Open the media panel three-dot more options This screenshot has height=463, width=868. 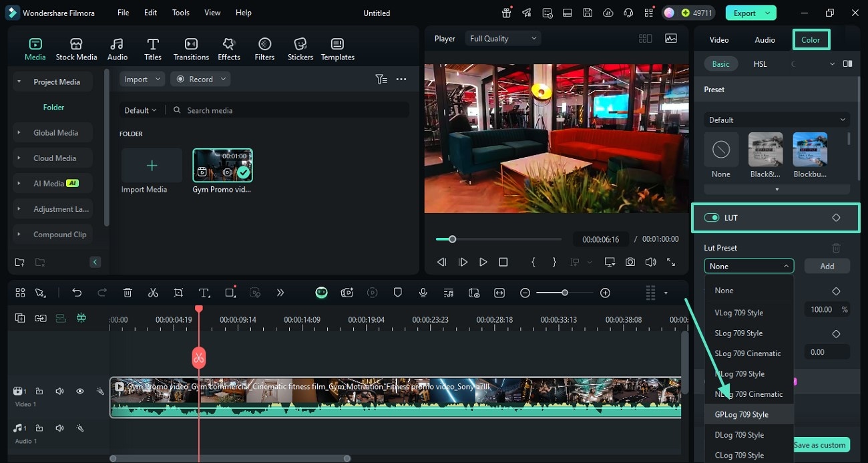401,79
